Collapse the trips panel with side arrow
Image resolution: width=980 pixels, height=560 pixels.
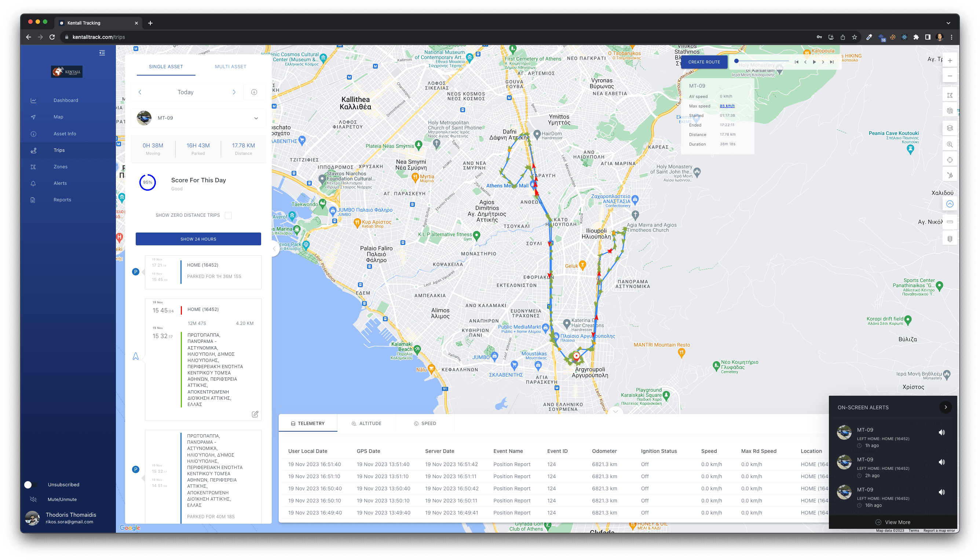coord(274,249)
